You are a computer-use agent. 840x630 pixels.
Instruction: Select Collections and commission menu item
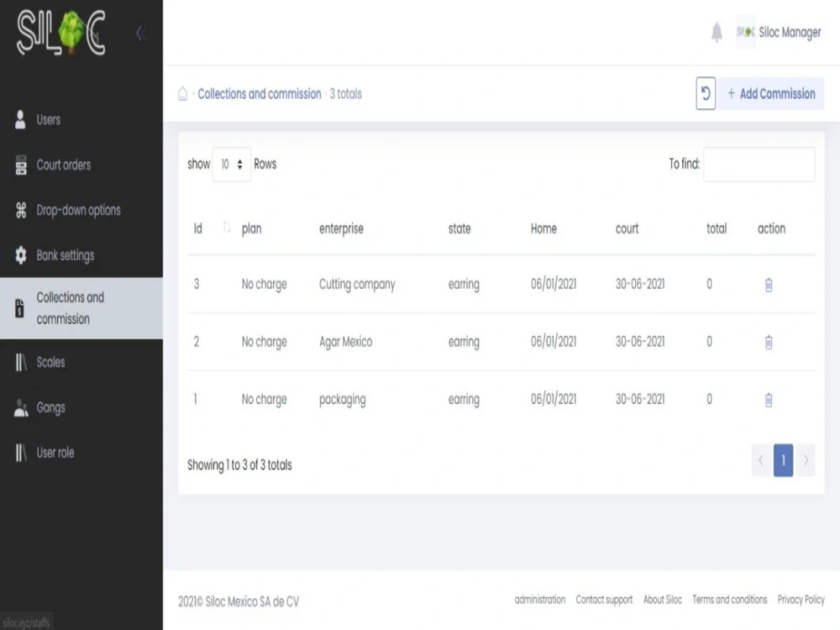click(81, 308)
